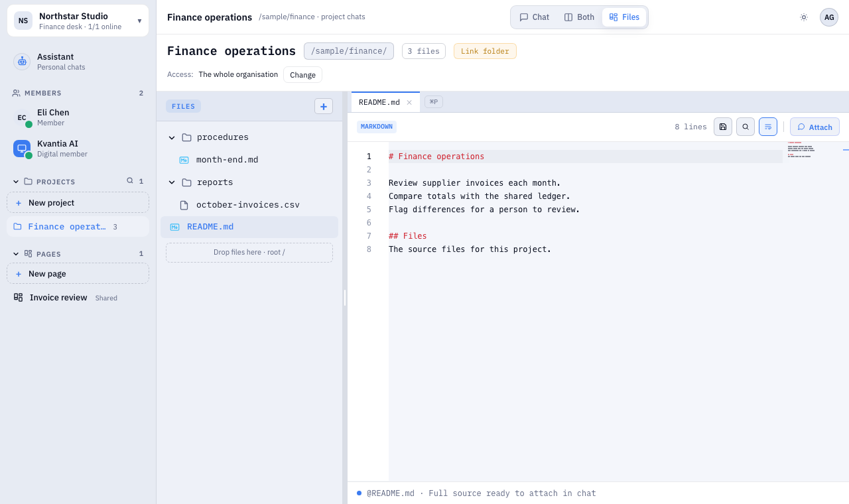Click editor line reading "## Files"
Viewport: 849px width, 504px height.
408,236
